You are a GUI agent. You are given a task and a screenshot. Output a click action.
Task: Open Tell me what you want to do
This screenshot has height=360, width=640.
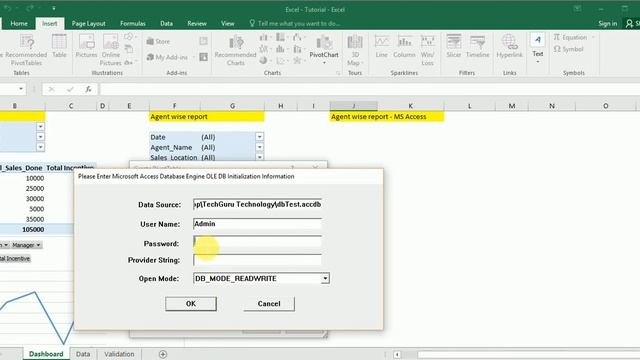pos(295,24)
